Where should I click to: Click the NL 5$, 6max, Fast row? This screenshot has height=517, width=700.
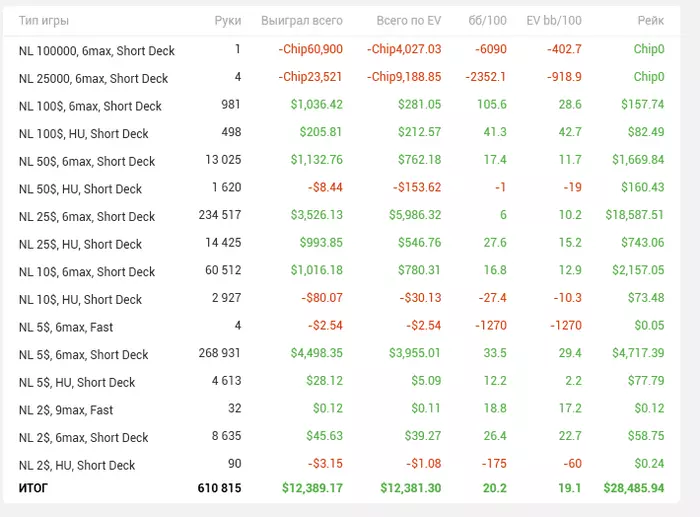[66, 327]
